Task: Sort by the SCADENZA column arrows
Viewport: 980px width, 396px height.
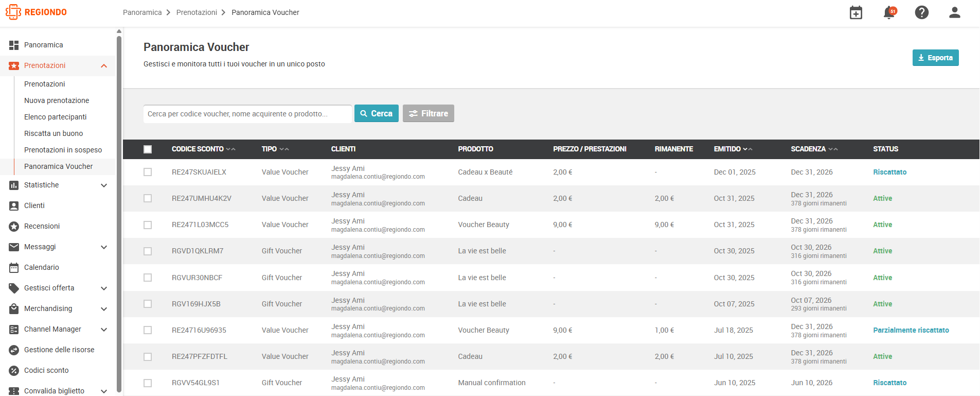Action: 833,149
